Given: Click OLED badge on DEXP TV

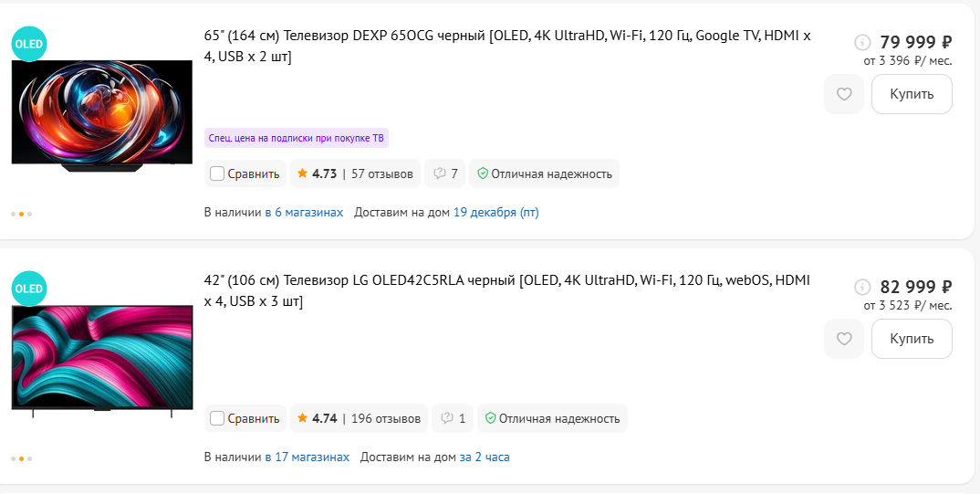Looking at the screenshot, I should coord(28,44).
